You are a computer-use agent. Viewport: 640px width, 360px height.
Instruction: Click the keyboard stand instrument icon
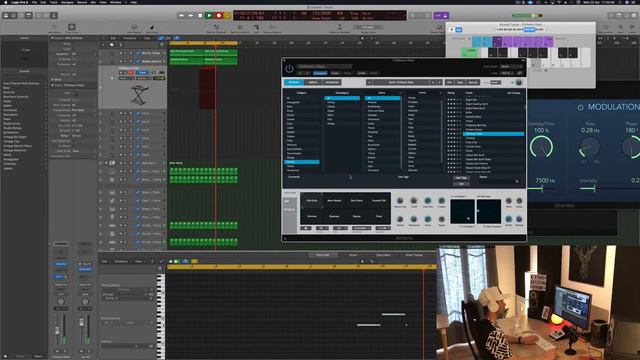click(x=140, y=95)
